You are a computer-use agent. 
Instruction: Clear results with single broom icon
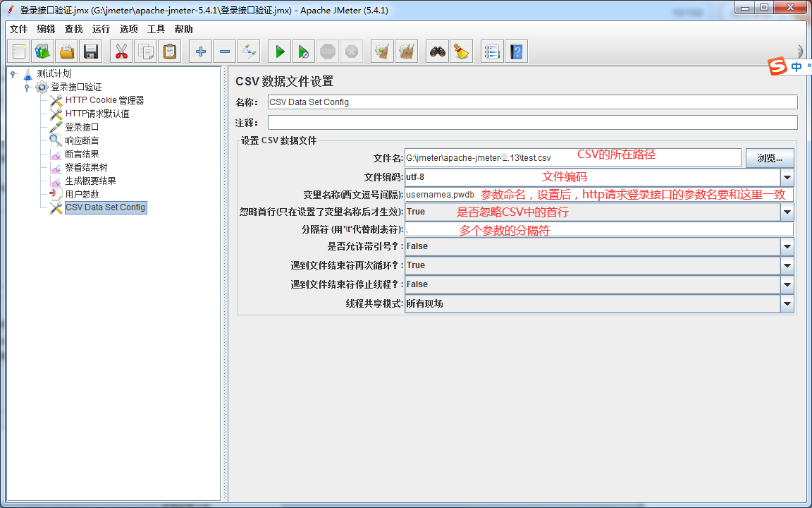tap(382, 52)
